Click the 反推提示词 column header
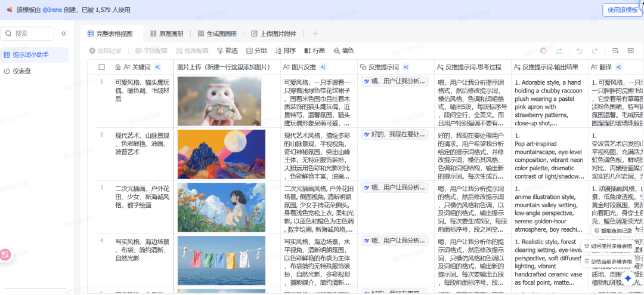Screen dimensions: 644x295 396,67
